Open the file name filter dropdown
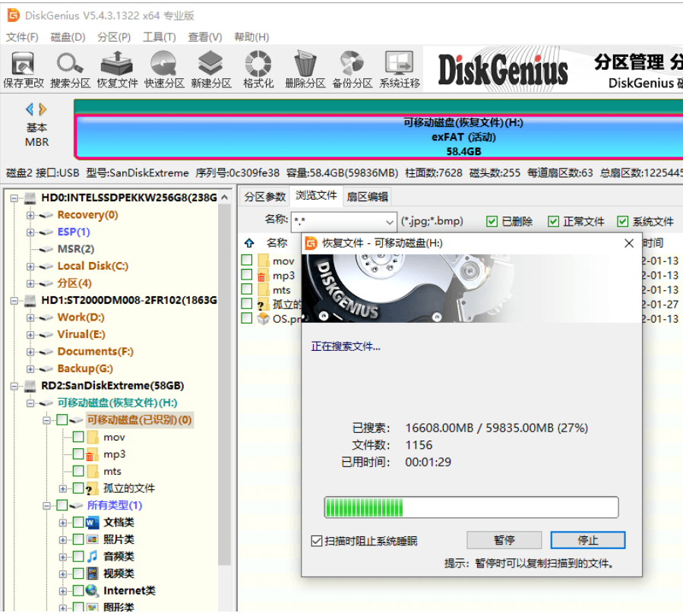Viewport: 683px width, 616px height. (x=390, y=222)
